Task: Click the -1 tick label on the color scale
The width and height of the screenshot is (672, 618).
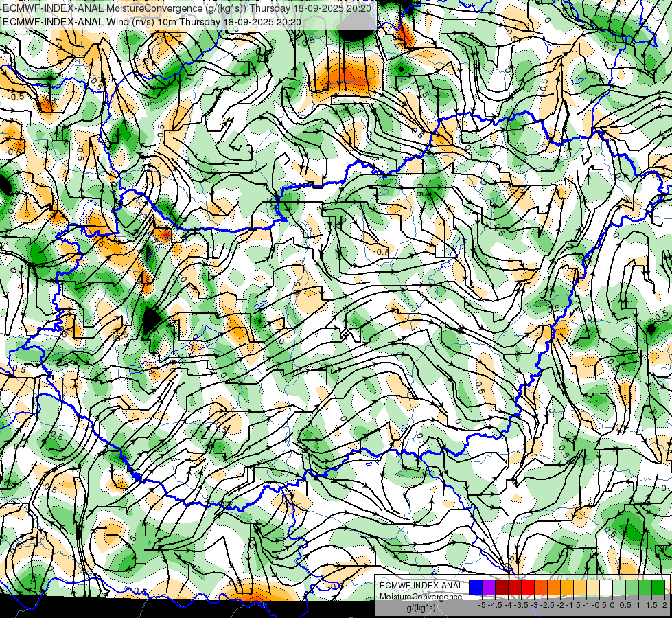Action: coord(586,605)
